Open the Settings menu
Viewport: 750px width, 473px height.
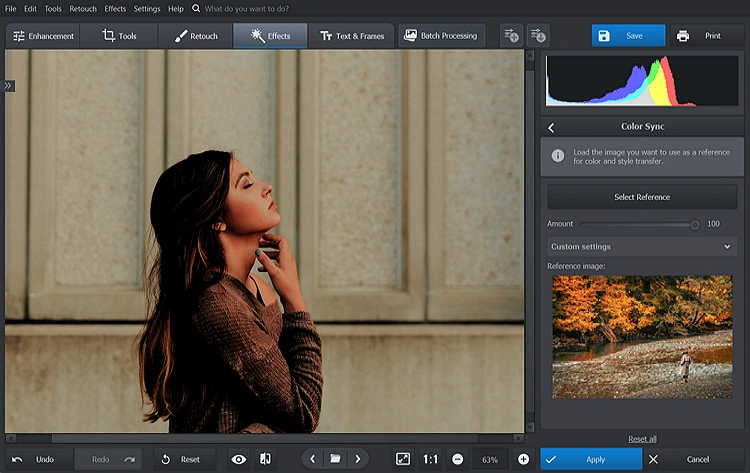coord(146,9)
